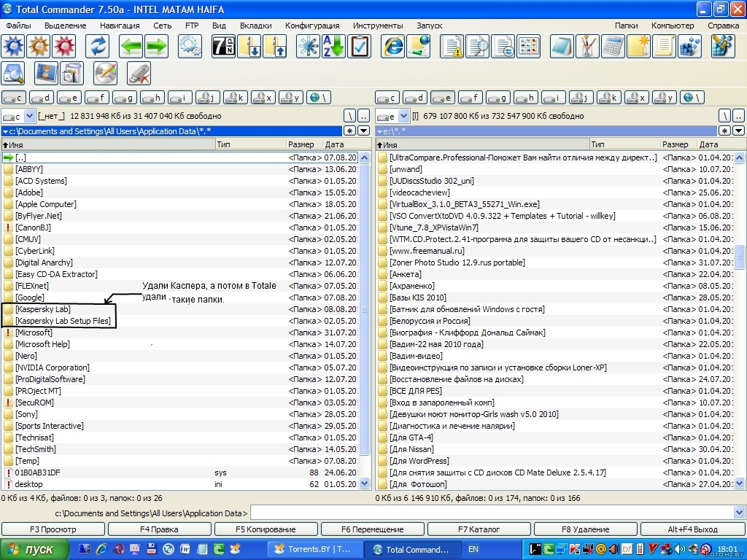Click the USB drive safe removal icon

click(x=139, y=74)
